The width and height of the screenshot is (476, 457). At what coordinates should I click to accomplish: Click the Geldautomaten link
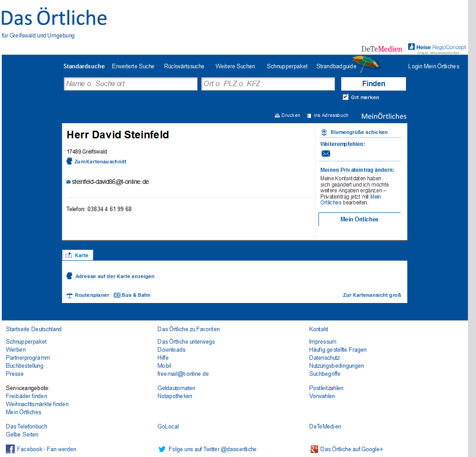[176, 388]
